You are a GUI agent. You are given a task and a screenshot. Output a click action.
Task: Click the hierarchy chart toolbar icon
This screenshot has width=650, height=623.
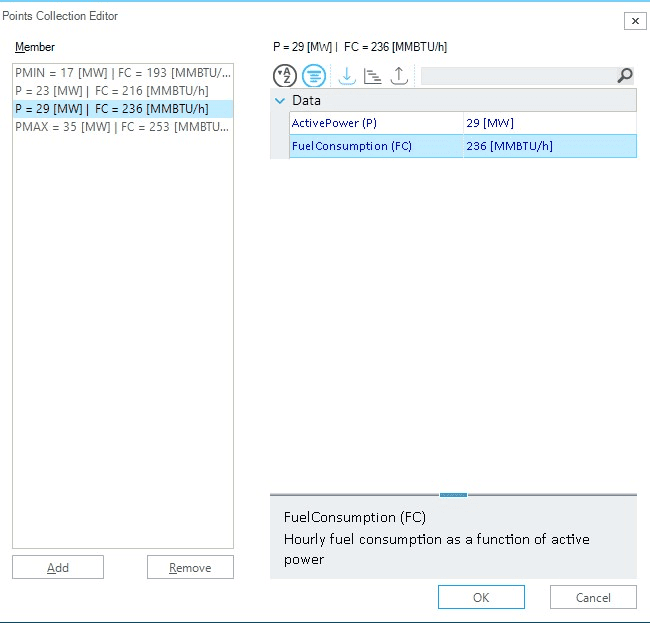pos(372,76)
